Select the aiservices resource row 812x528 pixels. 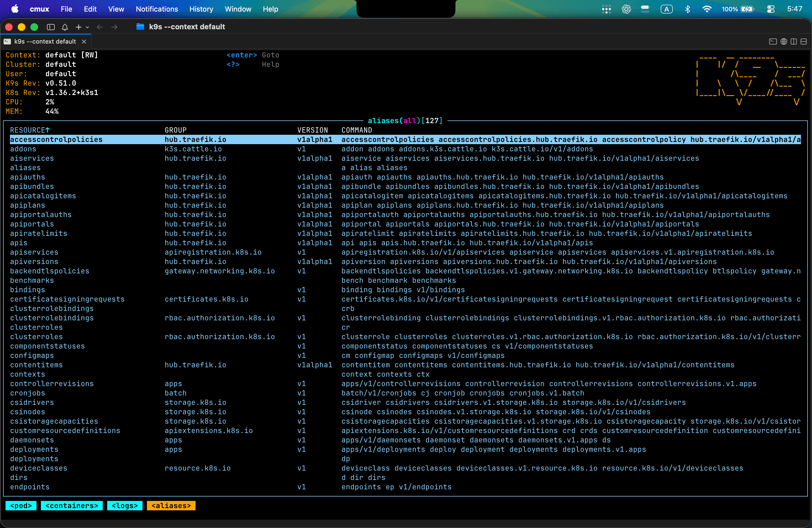point(405,158)
